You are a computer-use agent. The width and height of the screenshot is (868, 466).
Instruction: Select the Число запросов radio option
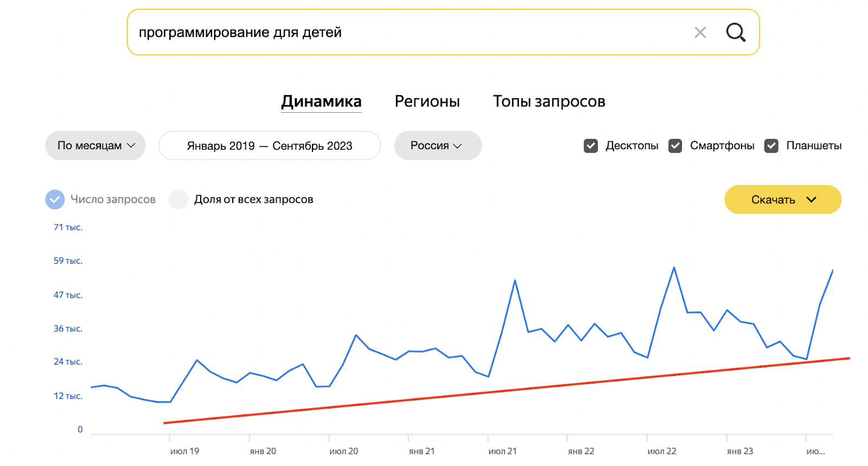coord(55,200)
